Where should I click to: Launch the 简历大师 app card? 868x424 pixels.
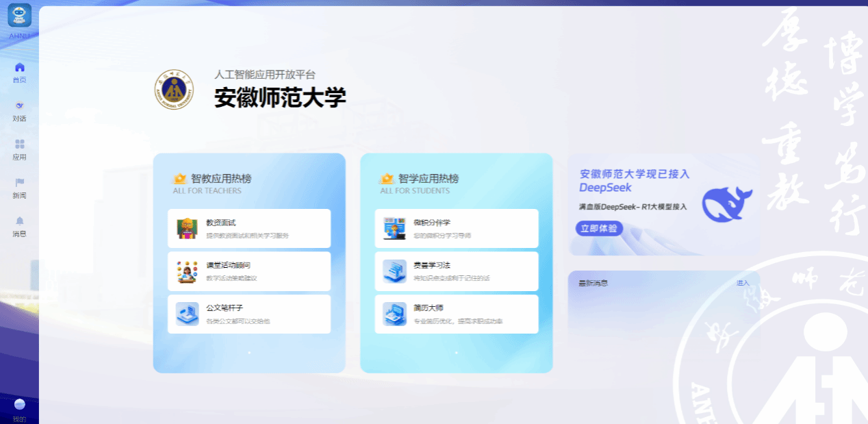coord(457,314)
